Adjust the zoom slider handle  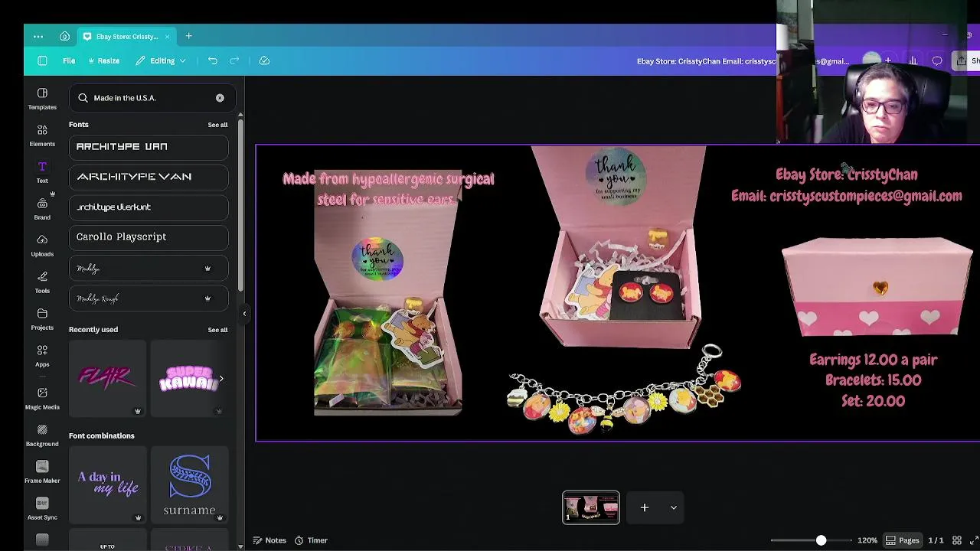tap(821, 540)
